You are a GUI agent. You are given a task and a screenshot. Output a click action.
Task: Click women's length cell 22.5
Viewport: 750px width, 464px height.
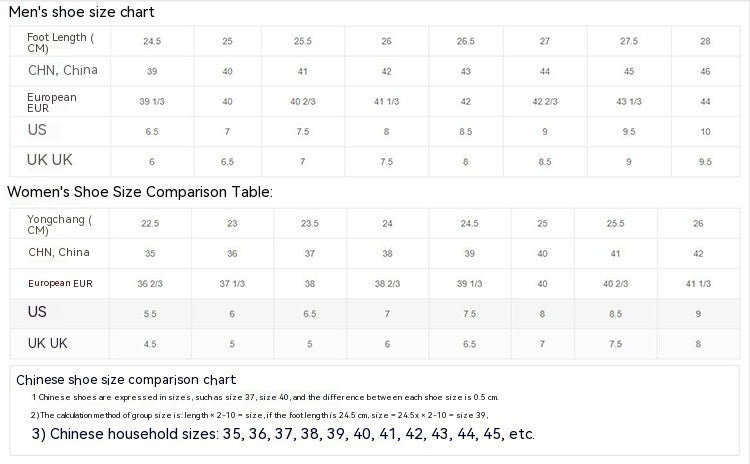click(150, 224)
